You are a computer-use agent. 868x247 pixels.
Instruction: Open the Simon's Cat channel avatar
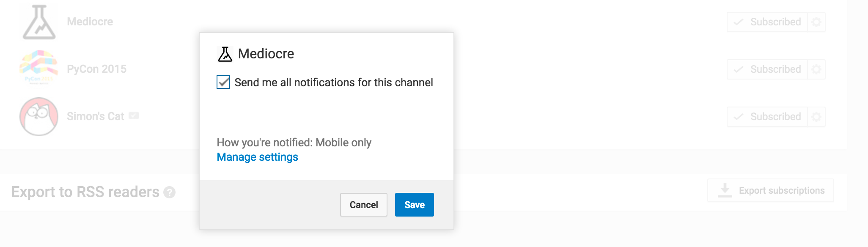[39, 116]
